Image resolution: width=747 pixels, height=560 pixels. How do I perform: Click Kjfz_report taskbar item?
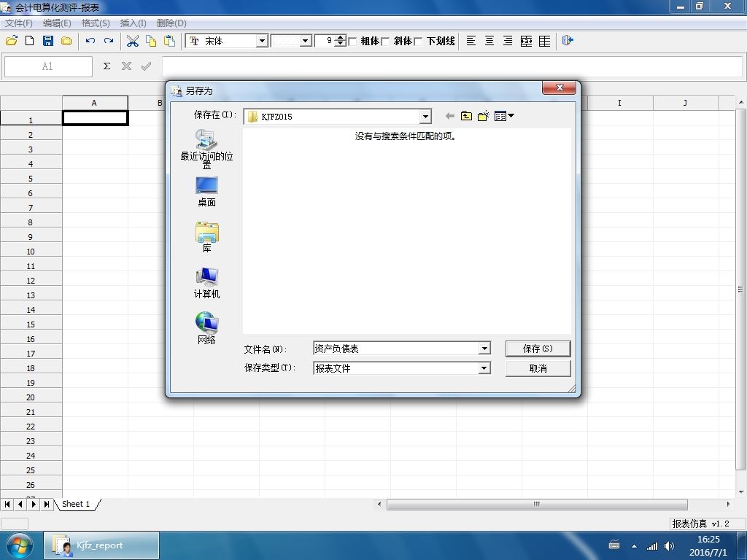click(x=101, y=545)
